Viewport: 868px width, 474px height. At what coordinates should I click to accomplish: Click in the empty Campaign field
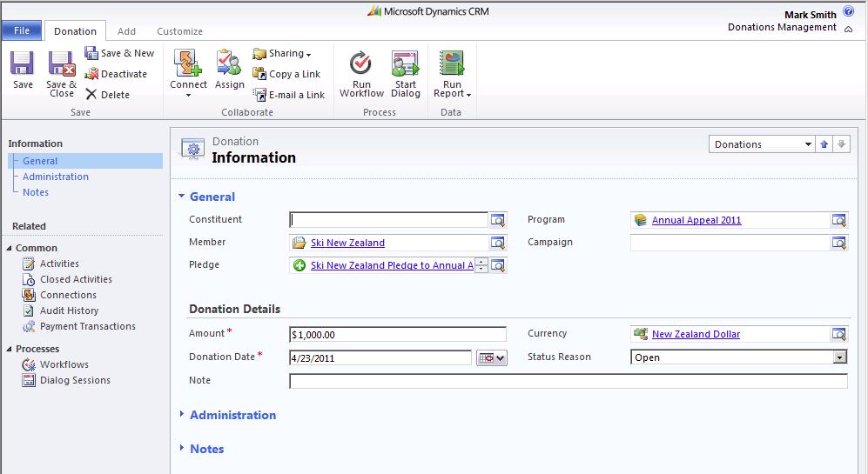pos(730,243)
